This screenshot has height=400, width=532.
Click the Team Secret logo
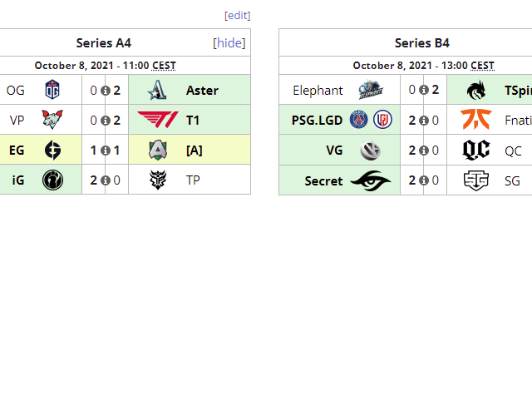(x=371, y=180)
